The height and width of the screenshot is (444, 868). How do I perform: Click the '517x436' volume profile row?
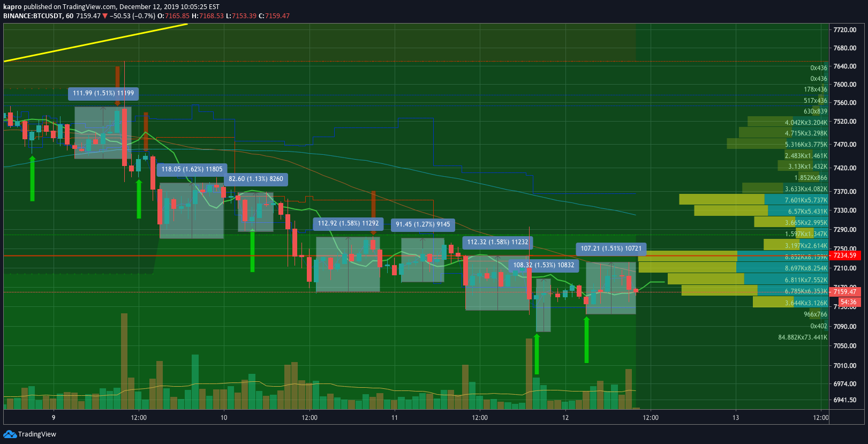pos(816,101)
